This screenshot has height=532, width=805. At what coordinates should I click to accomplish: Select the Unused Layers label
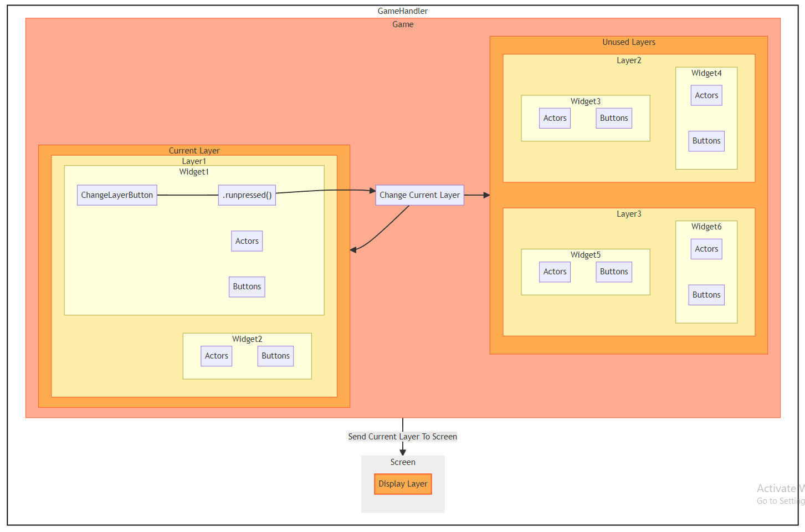[629, 42]
